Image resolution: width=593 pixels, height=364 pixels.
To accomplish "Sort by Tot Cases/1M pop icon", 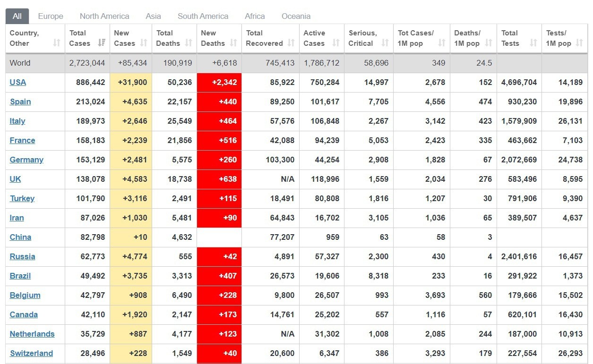I will tap(442, 43).
